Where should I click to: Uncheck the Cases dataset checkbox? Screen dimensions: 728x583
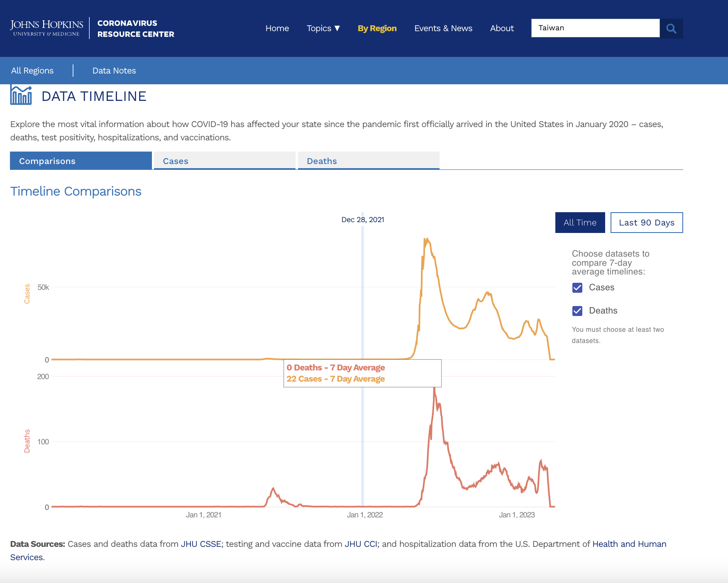(x=577, y=288)
